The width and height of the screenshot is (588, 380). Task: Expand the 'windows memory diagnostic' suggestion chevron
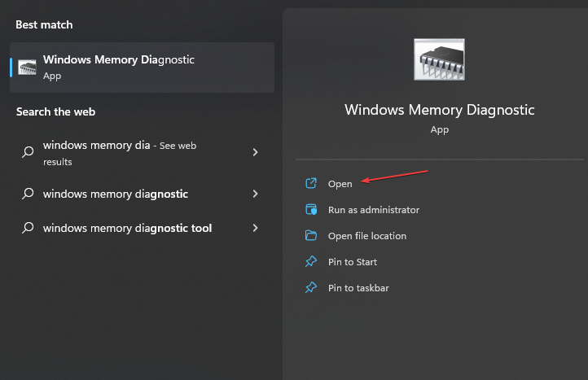pyautogui.click(x=255, y=194)
